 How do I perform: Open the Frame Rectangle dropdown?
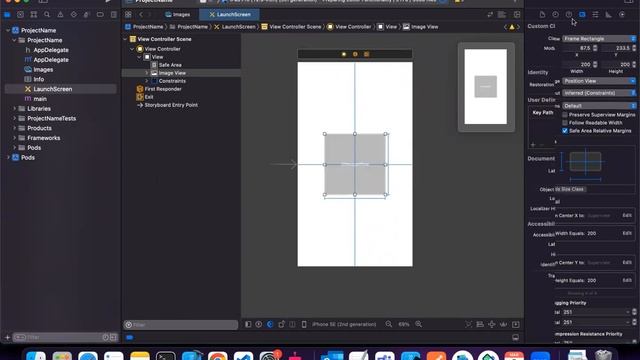599,39
